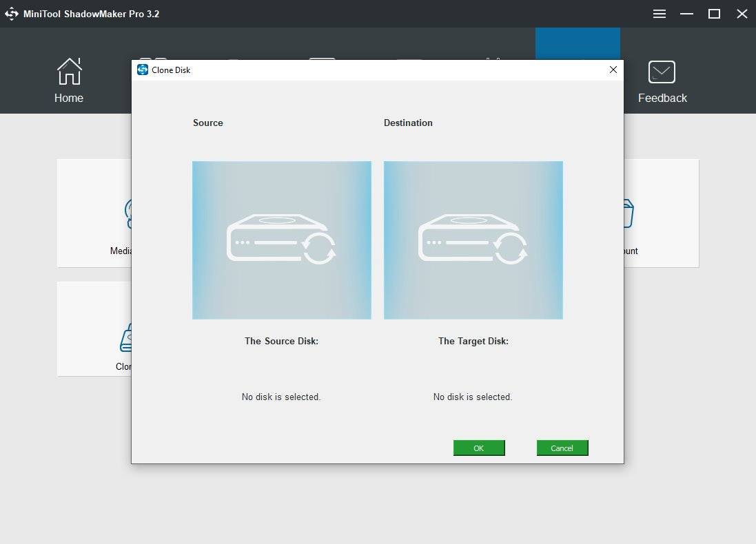Click the MiniTool ShadowMaker Pro 3.2 title
756x544 pixels.
(x=91, y=14)
